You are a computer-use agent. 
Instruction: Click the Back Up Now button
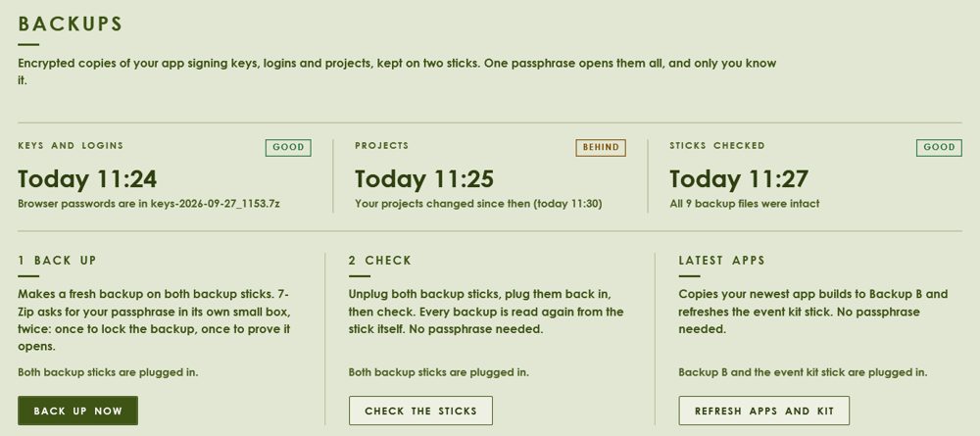click(x=77, y=411)
